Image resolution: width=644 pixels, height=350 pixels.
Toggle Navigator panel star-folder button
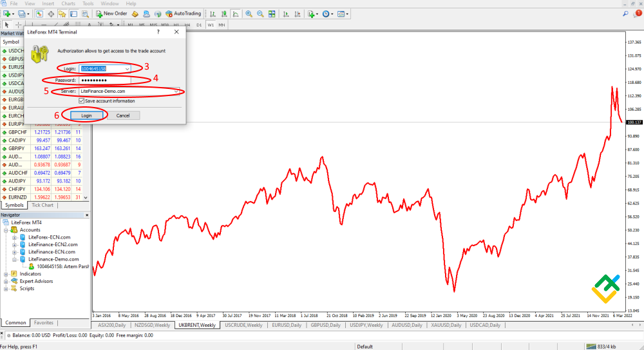pos(62,14)
